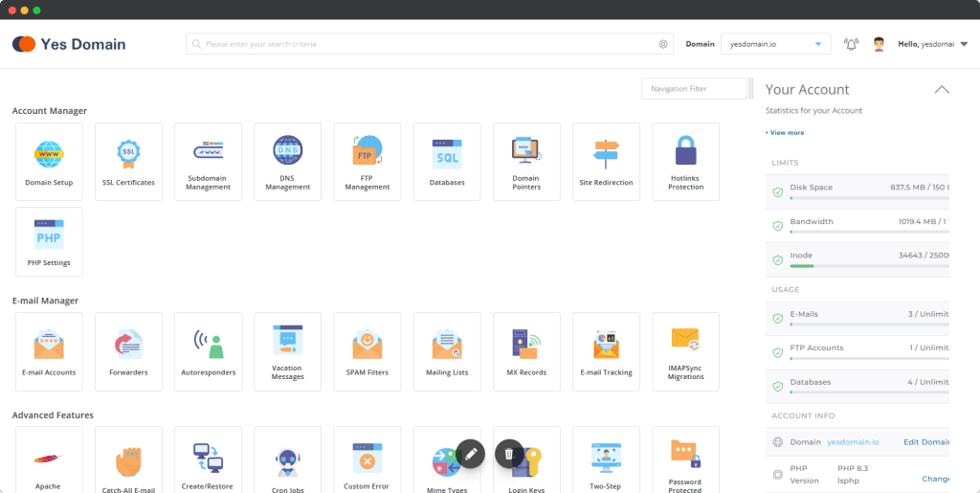Image resolution: width=980 pixels, height=493 pixels.
Task: Open MX Records
Action: pyautogui.click(x=526, y=351)
